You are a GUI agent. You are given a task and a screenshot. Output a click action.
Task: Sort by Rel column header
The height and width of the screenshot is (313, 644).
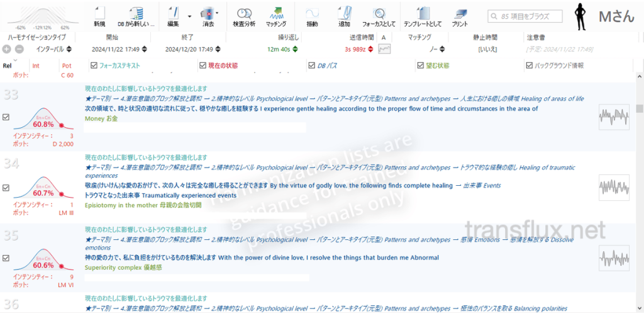click(7, 65)
